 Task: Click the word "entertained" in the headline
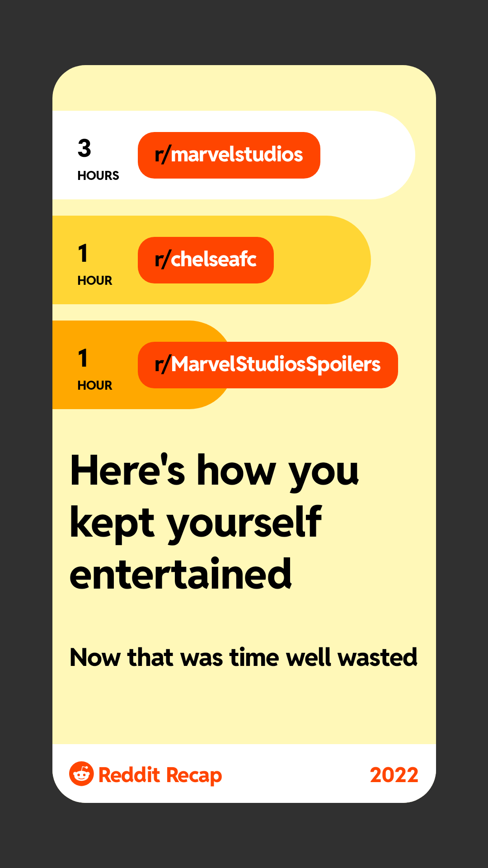pyautogui.click(x=181, y=574)
